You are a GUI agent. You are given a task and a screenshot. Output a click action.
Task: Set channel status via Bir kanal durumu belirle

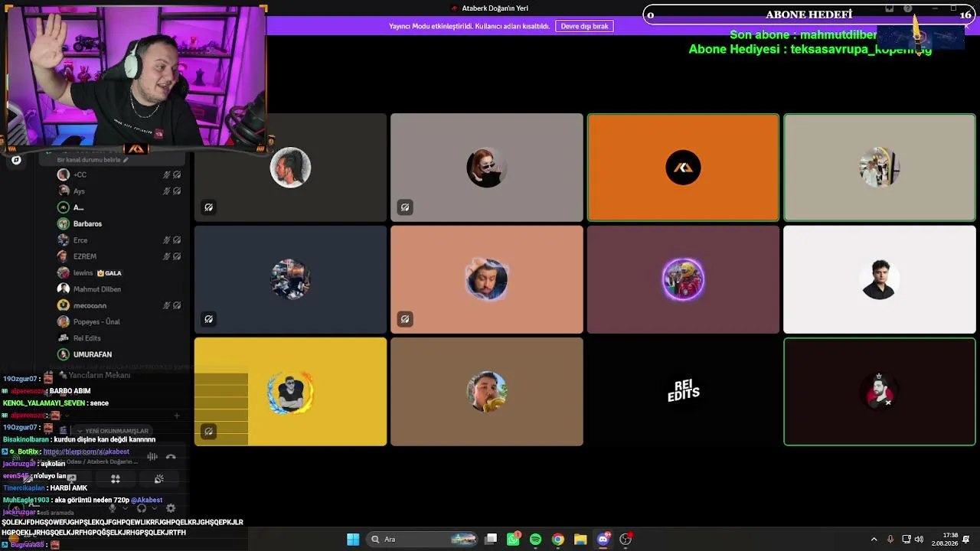click(92, 160)
